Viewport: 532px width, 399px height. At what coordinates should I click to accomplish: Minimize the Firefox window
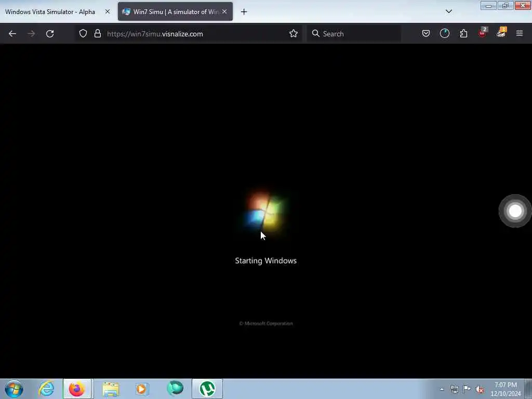tap(488, 5)
